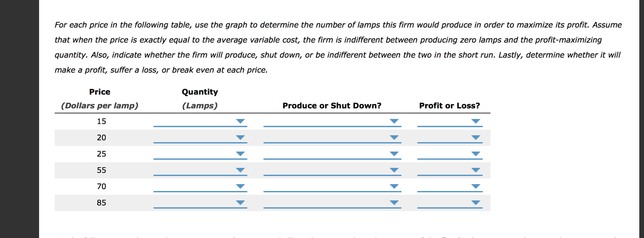Open Profit or Loss dropdown for price 55

[475, 170]
